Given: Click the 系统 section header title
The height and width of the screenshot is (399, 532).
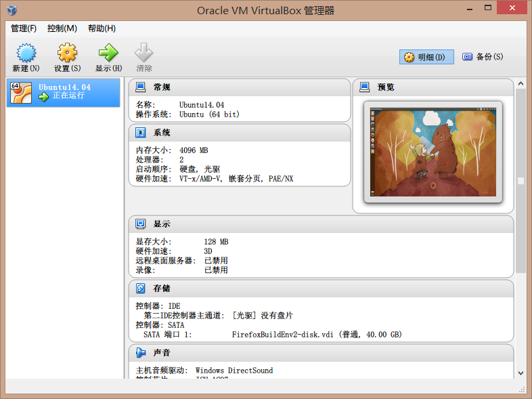Looking at the screenshot, I should 162,132.
